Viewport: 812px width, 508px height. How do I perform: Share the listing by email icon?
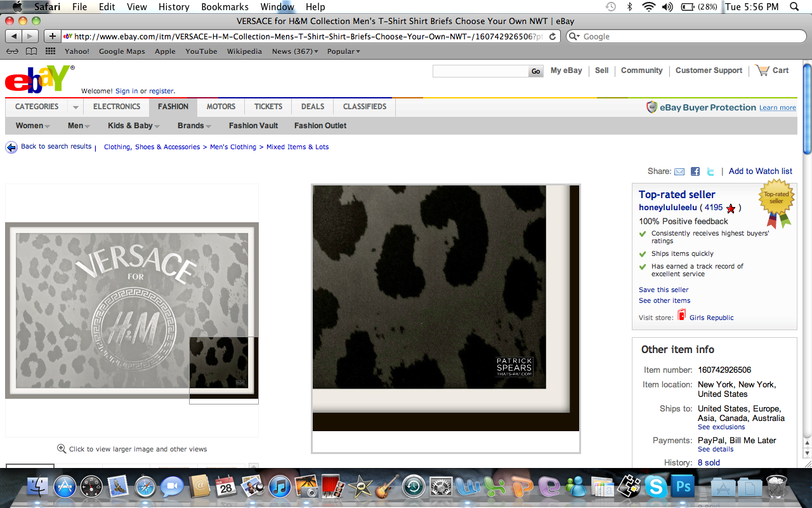pyautogui.click(x=679, y=171)
